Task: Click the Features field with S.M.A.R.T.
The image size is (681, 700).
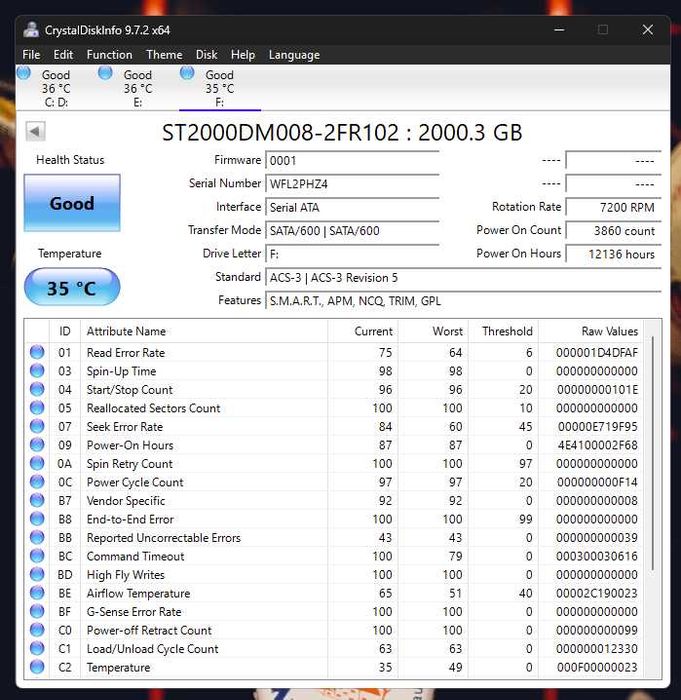Action: pos(463,300)
